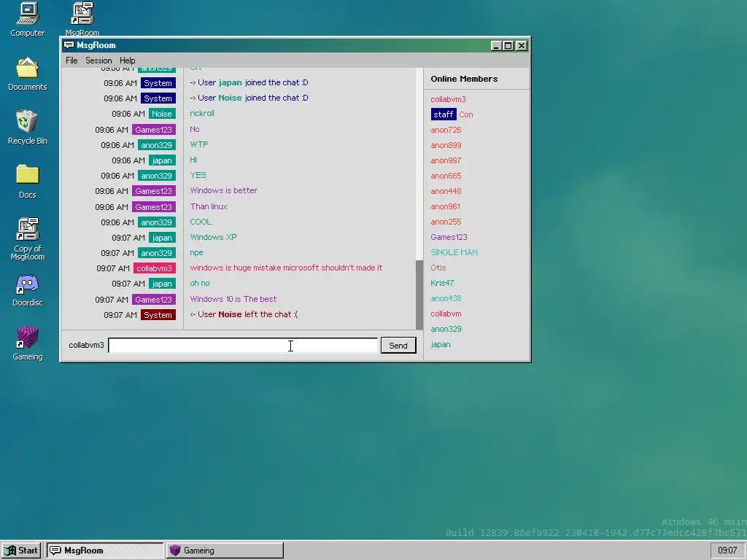Open the Session menu
This screenshot has height=560, width=747.
[x=98, y=61]
